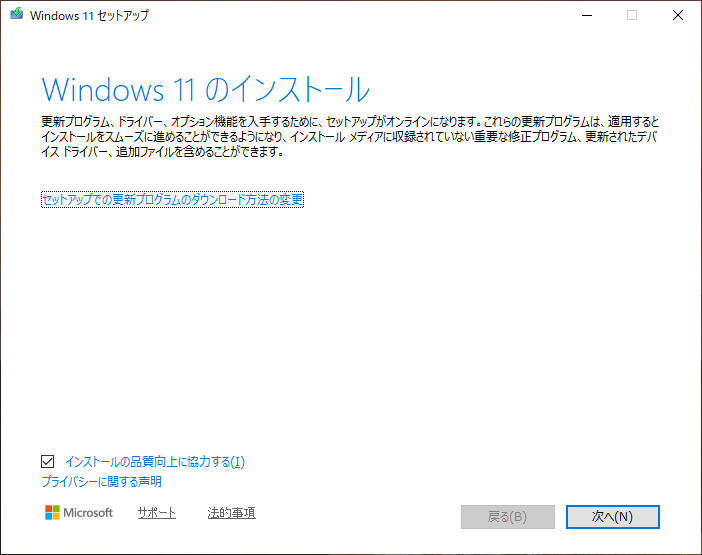Click the Windows 11 のインストール heading
Image resolution: width=702 pixels, height=555 pixels.
tap(205, 89)
